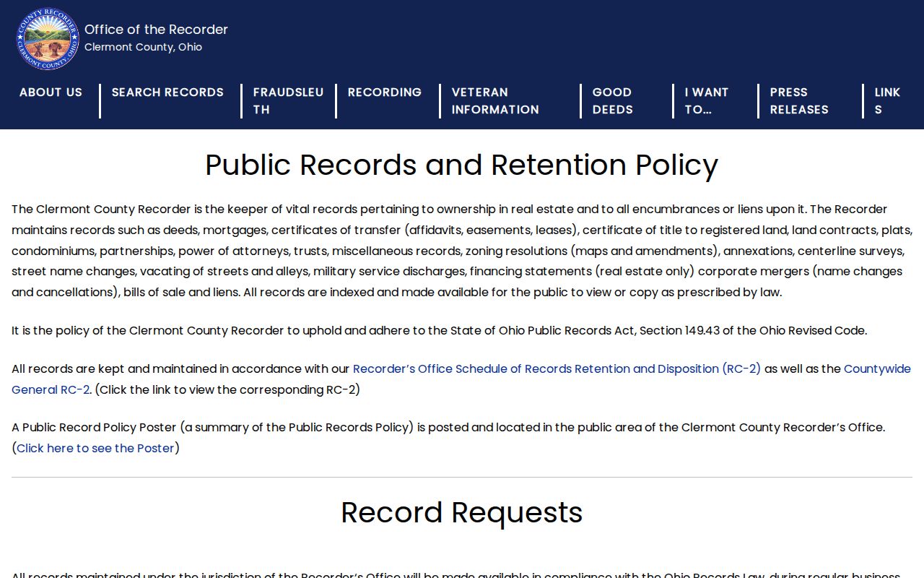Open Recorder's Office Schedule of Records Retention link
Image resolution: width=924 pixels, height=578 pixels.
click(557, 368)
